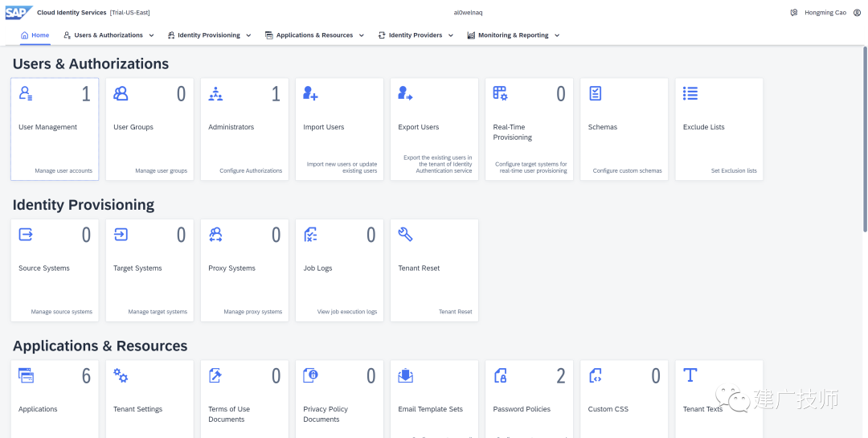Click the Tenant Reset wrench icon

pos(405,234)
